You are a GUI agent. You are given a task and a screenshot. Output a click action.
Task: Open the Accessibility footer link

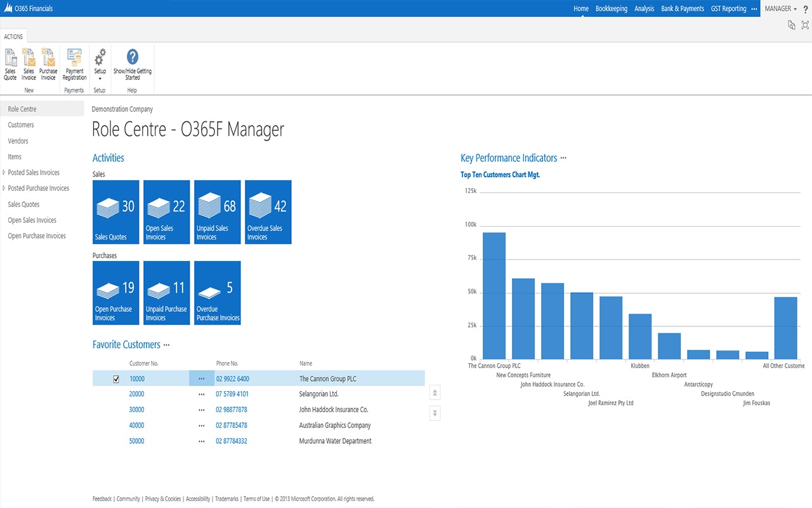click(x=198, y=499)
